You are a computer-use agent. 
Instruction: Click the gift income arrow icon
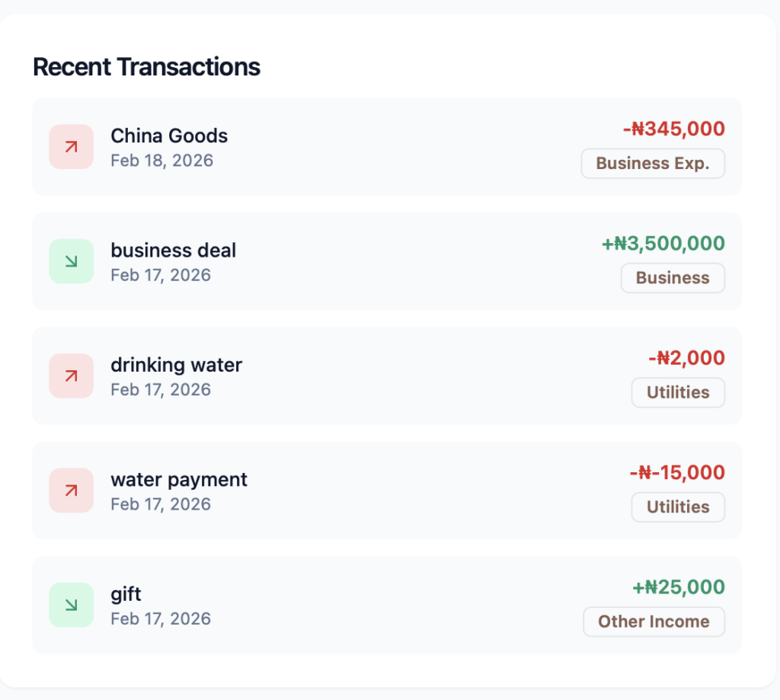pyautogui.click(x=71, y=605)
